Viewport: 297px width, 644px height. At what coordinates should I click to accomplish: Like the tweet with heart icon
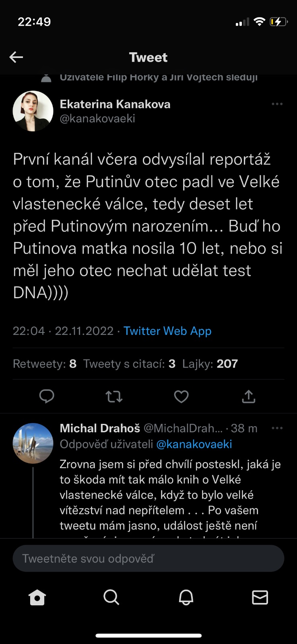click(181, 397)
